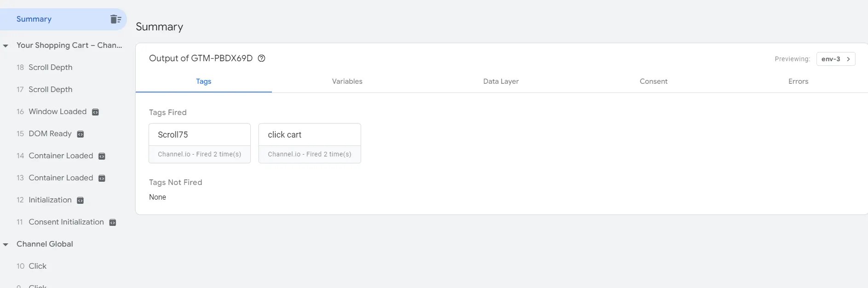This screenshot has width=868, height=288.
Task: Select the Summary item in the sidebar
Action: (34, 19)
